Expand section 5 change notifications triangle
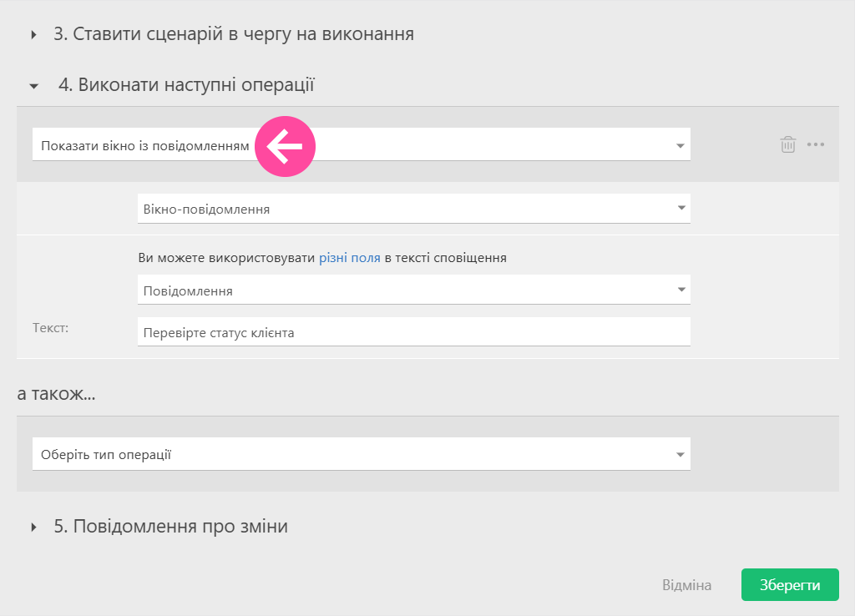The width and height of the screenshot is (855, 616). click(x=34, y=528)
